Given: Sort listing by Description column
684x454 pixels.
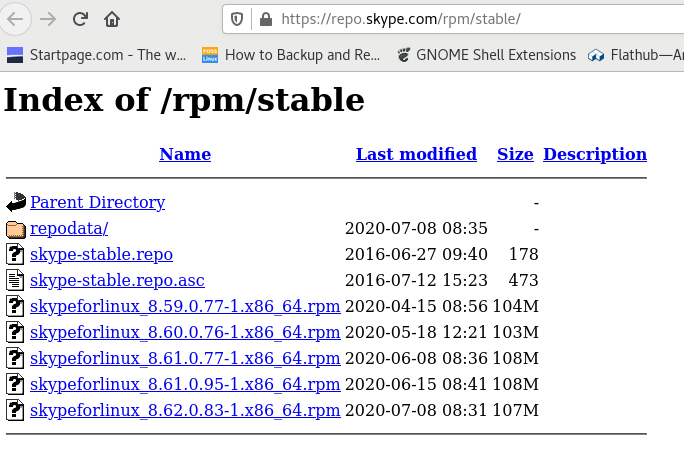Looking at the screenshot, I should click(x=595, y=154).
